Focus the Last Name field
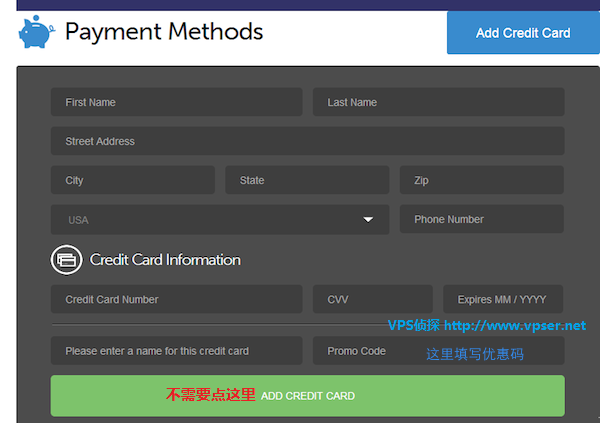 coord(439,102)
